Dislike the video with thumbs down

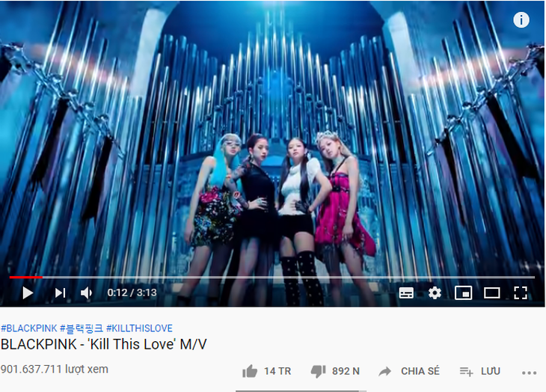tap(318, 372)
